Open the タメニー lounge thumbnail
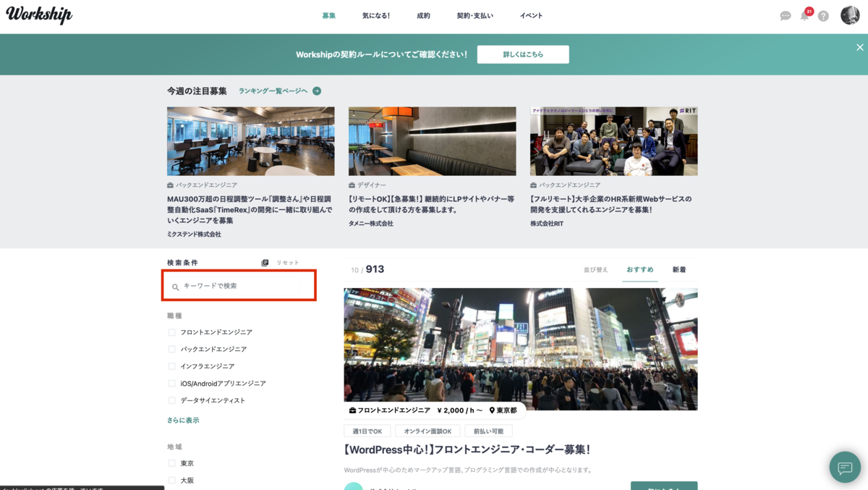The image size is (868, 490). coord(433,141)
